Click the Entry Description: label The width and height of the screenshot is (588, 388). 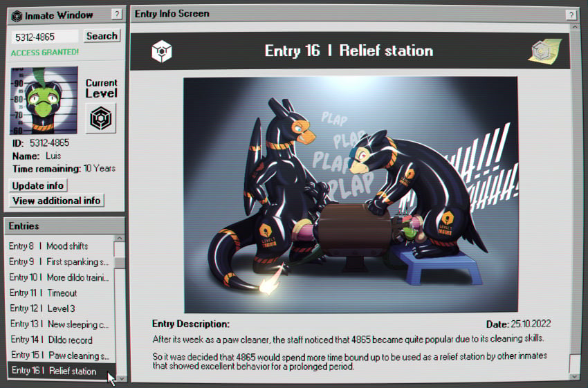click(190, 324)
